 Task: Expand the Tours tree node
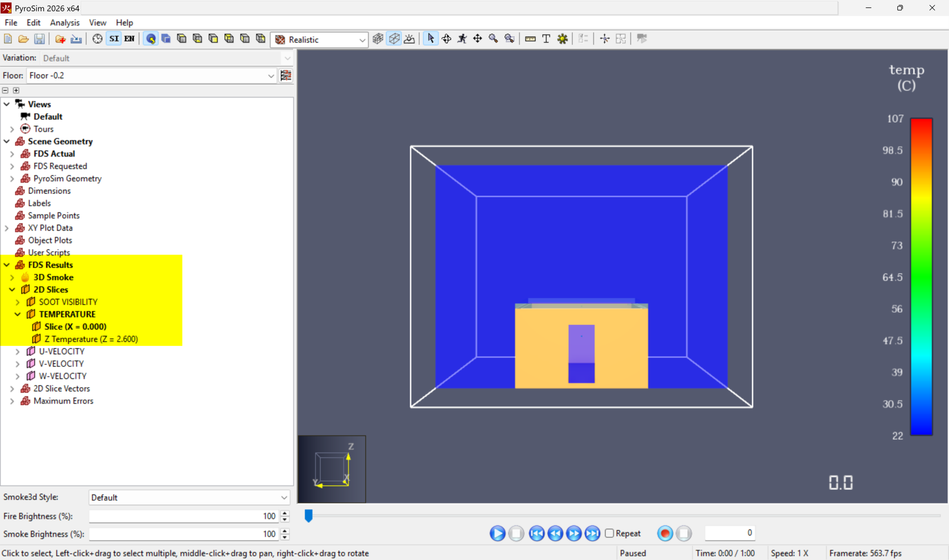pos(12,129)
